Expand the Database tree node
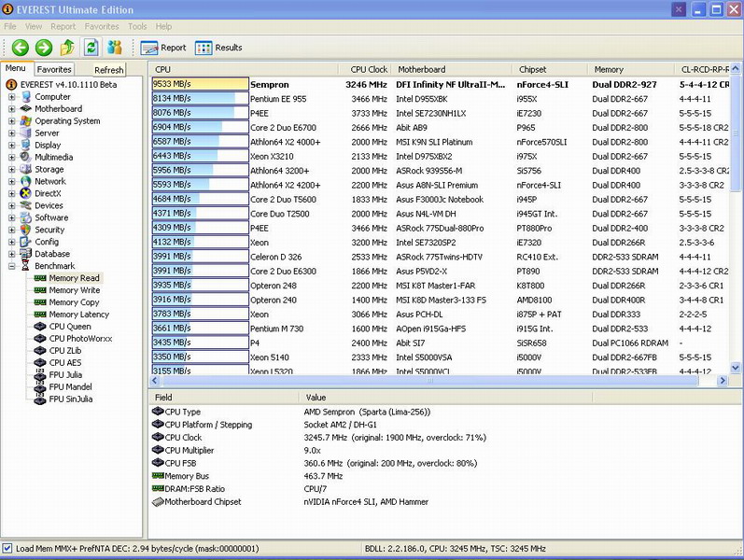 pyautogui.click(x=11, y=254)
